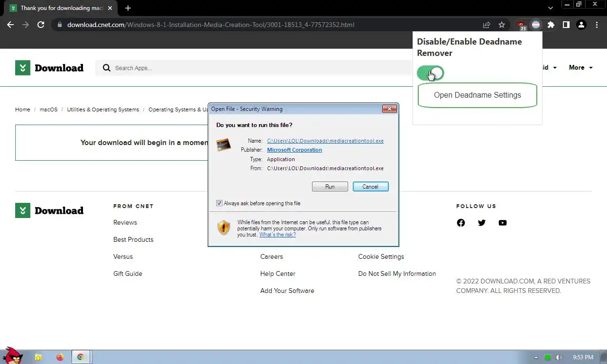Open Help Center footer link

click(277, 274)
